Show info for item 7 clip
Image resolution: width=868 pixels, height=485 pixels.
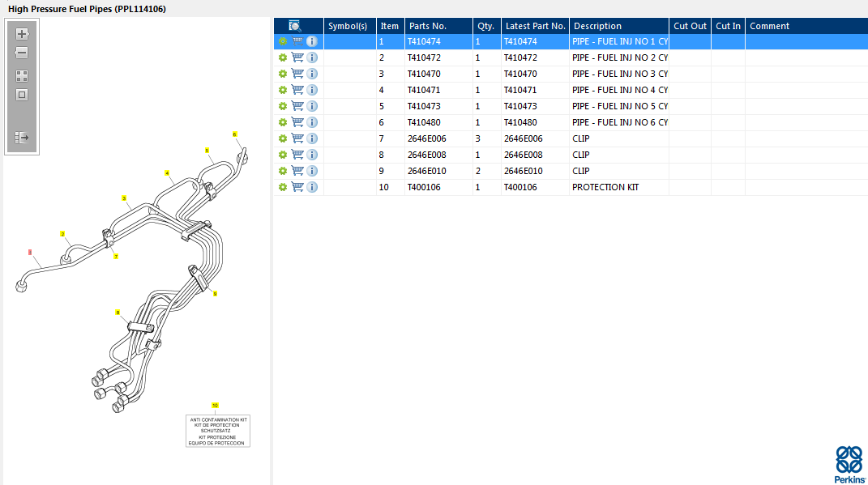pos(312,138)
